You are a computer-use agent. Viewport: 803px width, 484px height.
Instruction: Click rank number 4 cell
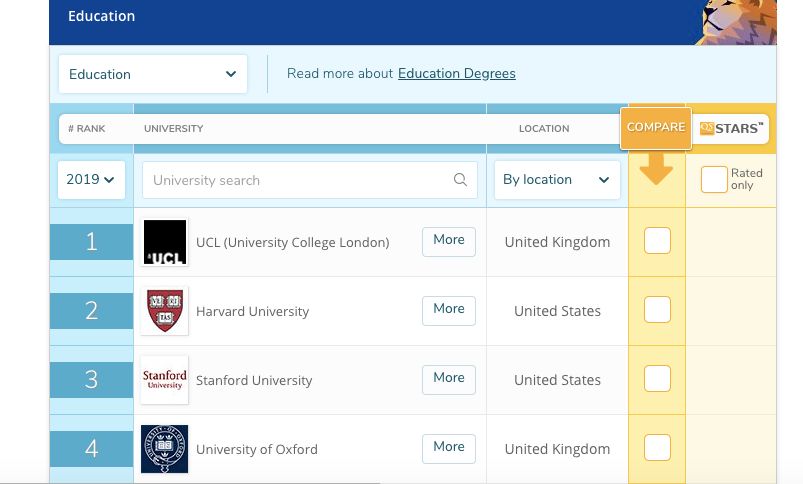click(91, 449)
